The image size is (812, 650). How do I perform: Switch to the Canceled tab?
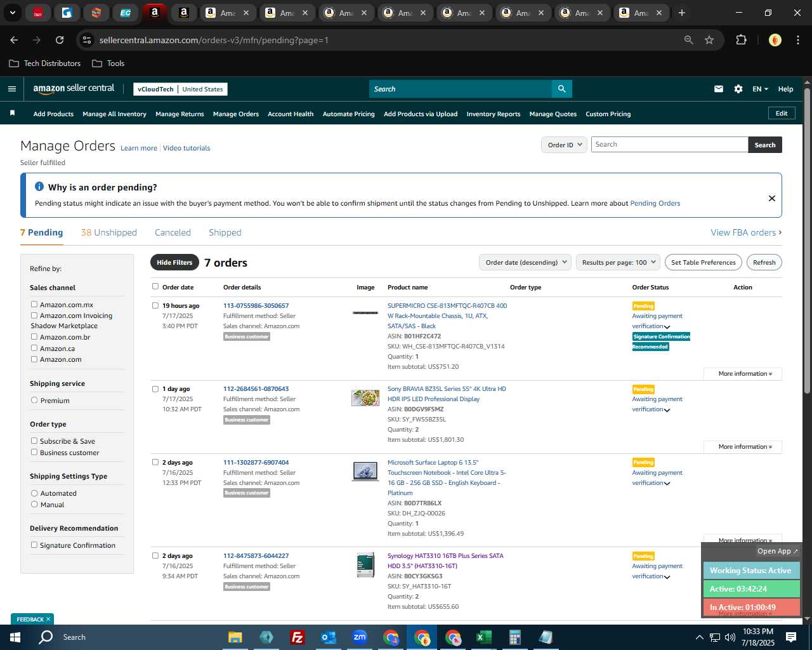(x=173, y=232)
